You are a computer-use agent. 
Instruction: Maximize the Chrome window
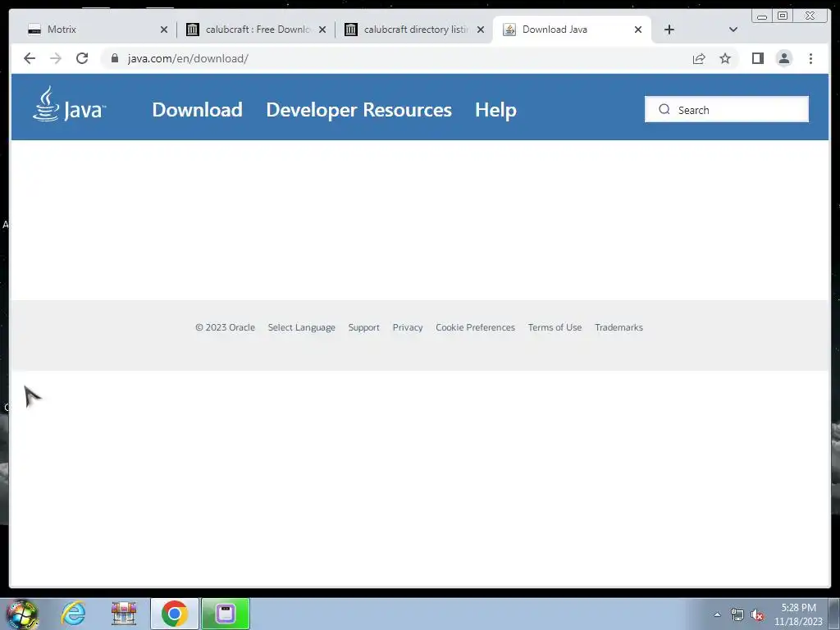point(782,16)
